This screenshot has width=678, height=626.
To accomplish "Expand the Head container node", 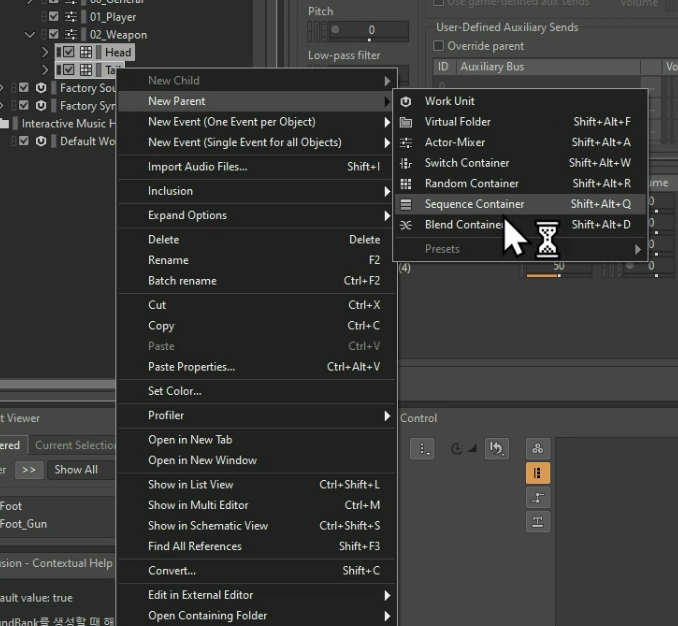I will [45, 52].
